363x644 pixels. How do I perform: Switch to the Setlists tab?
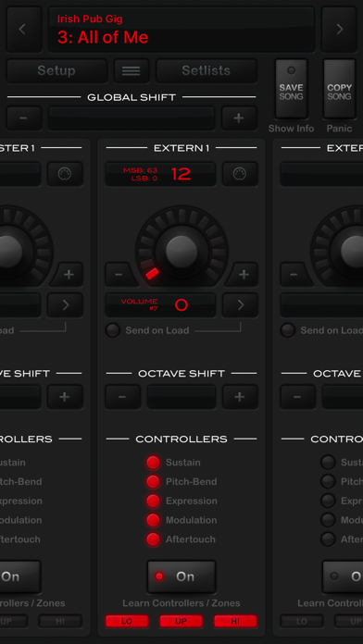pyautogui.click(x=207, y=70)
